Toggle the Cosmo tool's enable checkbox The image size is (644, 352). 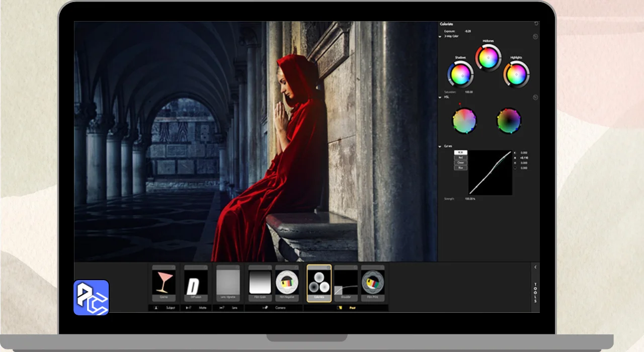tap(173, 268)
